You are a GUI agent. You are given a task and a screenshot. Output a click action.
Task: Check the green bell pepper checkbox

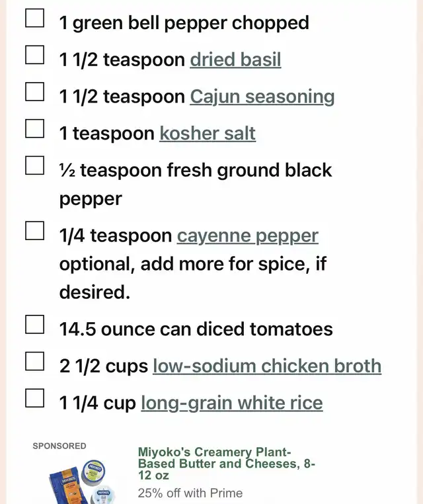tap(35, 19)
